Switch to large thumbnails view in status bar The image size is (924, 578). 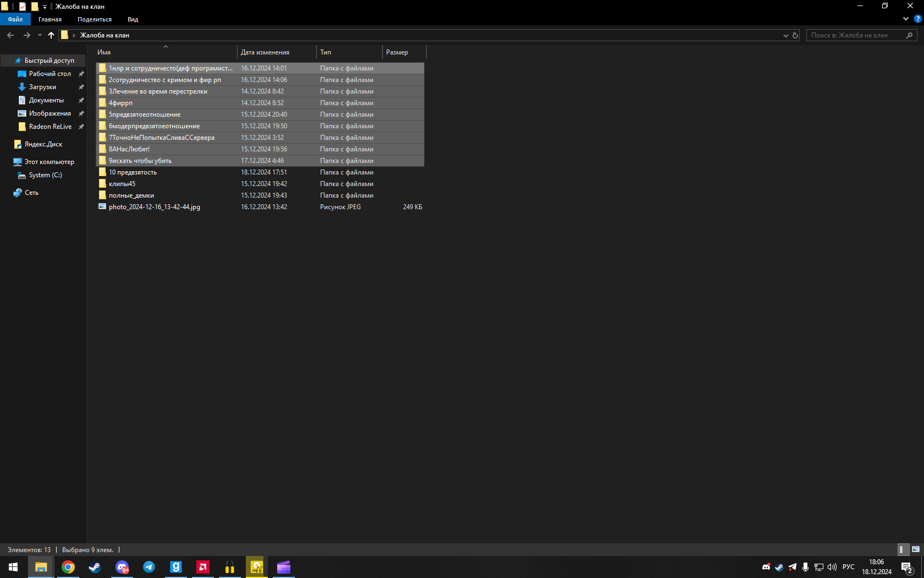916,549
